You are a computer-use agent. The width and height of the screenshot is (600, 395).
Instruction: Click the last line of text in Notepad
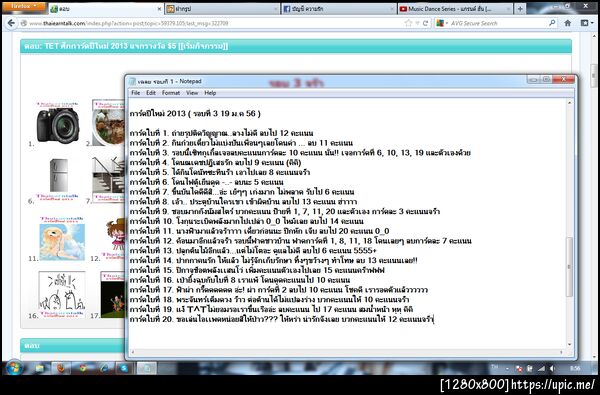tap(281, 319)
